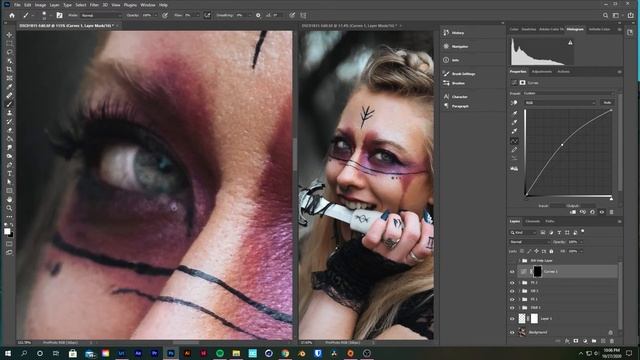The width and height of the screenshot is (640, 360).
Task: Select the Rectangular Marquee tool
Action: [9, 44]
